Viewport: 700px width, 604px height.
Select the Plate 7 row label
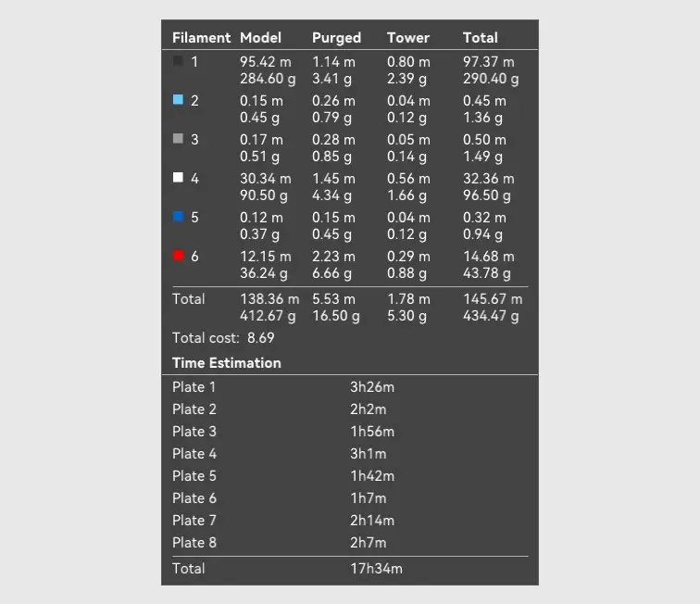(x=194, y=521)
